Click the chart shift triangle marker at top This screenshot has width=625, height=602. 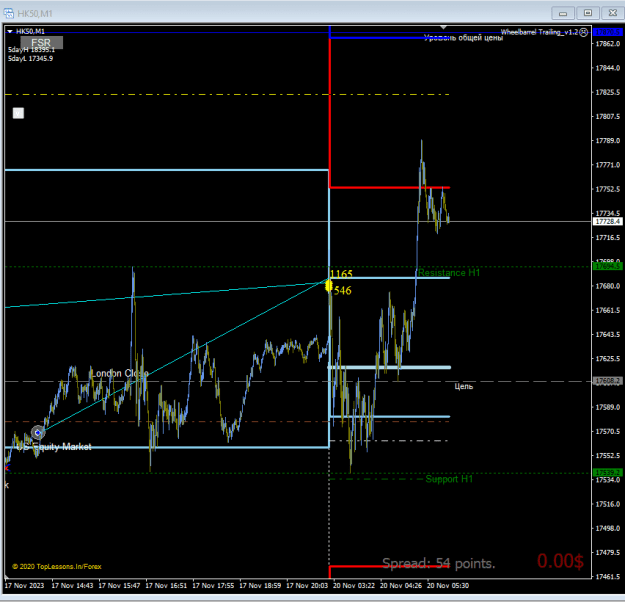(x=443, y=28)
